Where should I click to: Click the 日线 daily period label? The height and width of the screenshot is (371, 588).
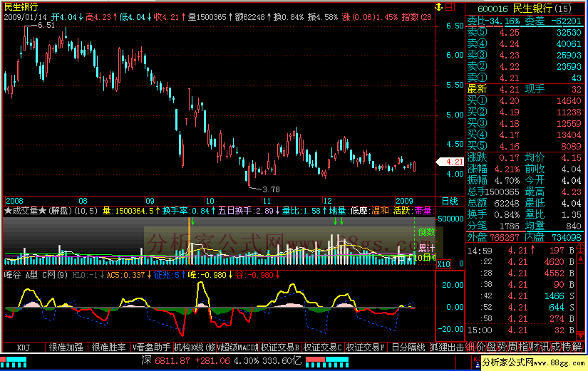tap(450, 202)
